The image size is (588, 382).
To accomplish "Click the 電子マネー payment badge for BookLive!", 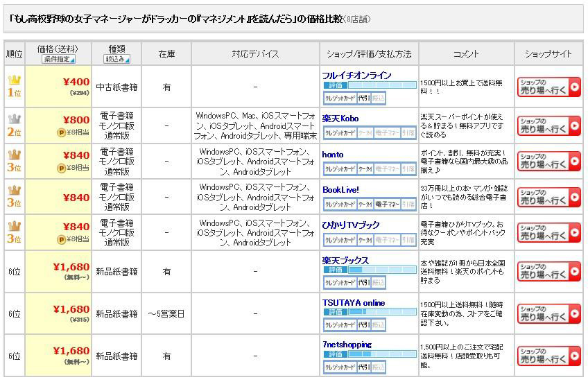I will [387, 205].
